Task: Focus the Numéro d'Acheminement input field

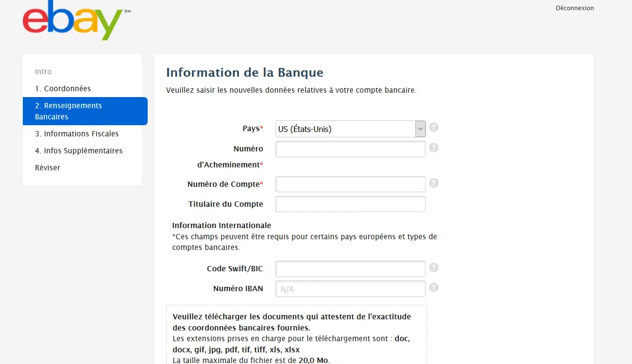Action: 350,149
